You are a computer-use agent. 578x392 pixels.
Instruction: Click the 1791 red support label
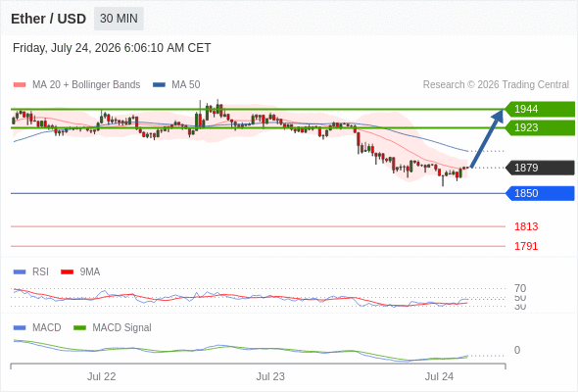point(526,246)
